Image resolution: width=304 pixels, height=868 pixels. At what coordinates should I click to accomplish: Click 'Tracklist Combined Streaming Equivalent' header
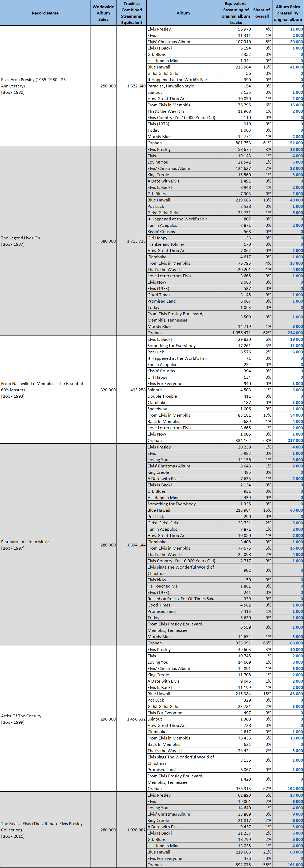pos(132,13)
